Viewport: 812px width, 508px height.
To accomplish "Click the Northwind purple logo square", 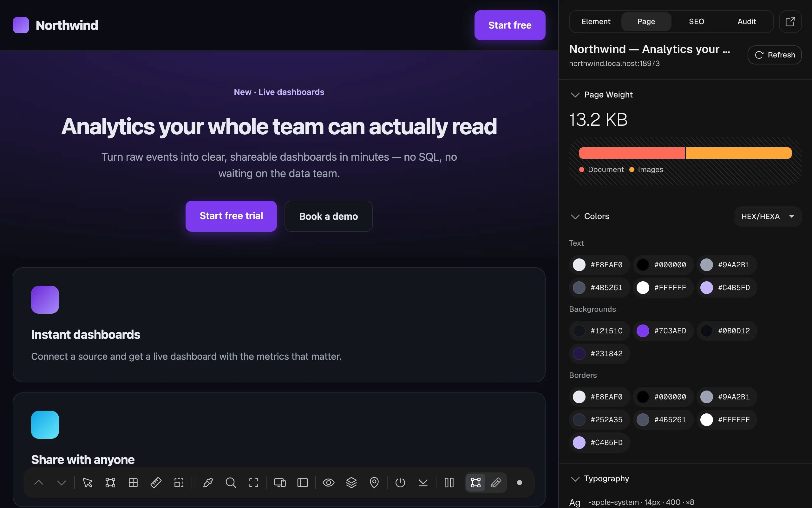I will tap(21, 25).
